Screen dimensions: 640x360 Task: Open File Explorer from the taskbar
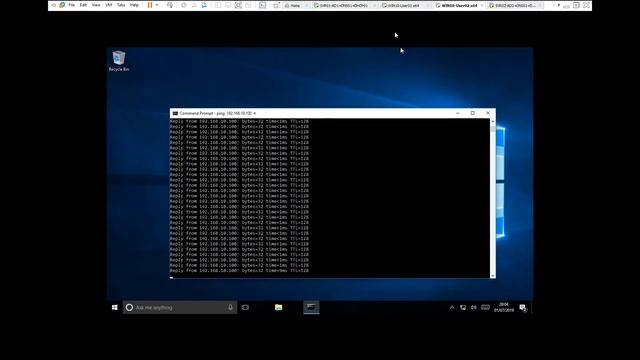(x=278, y=307)
